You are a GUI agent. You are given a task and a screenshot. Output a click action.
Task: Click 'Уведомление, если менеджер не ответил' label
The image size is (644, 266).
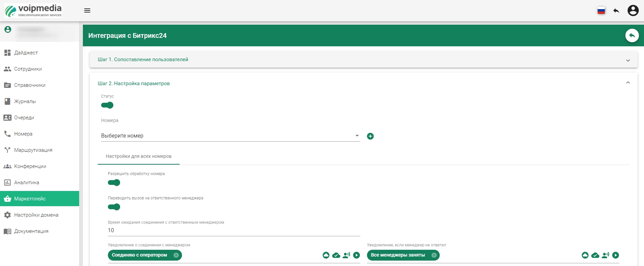(407, 245)
